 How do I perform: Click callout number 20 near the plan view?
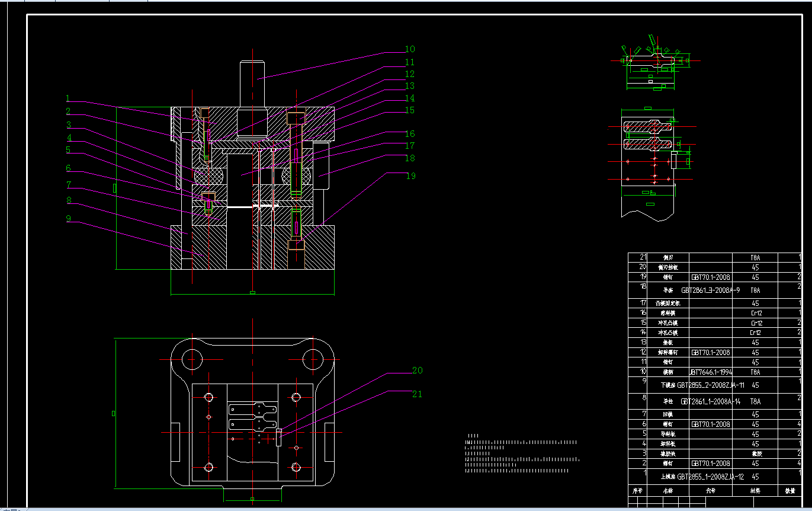coord(417,371)
